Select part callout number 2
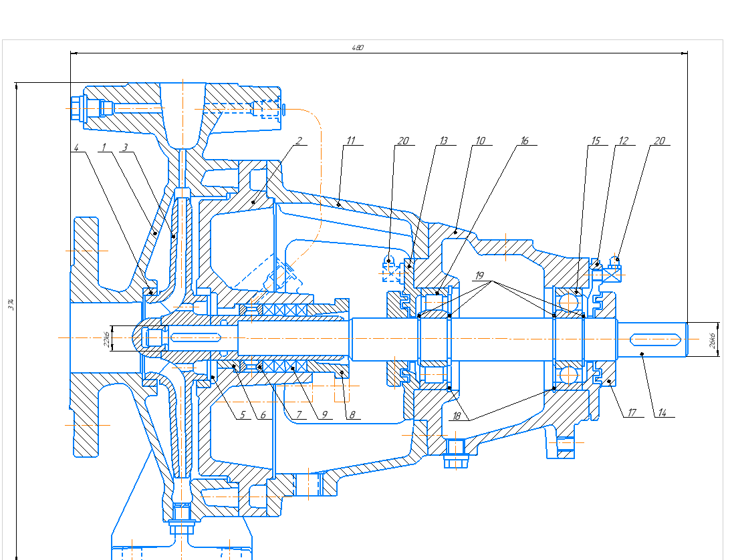Image resolution: width=730 pixels, height=560 pixels. [x=299, y=140]
